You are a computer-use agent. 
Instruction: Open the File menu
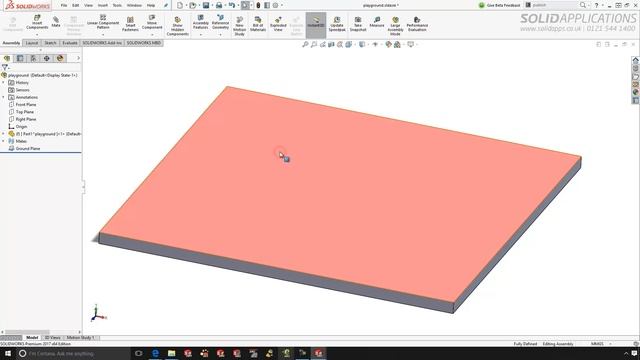64,5
